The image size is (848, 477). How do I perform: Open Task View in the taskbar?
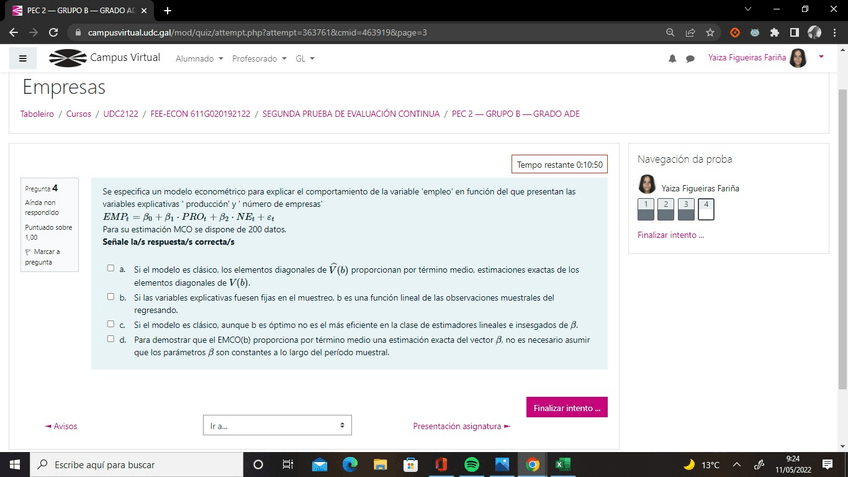point(288,465)
